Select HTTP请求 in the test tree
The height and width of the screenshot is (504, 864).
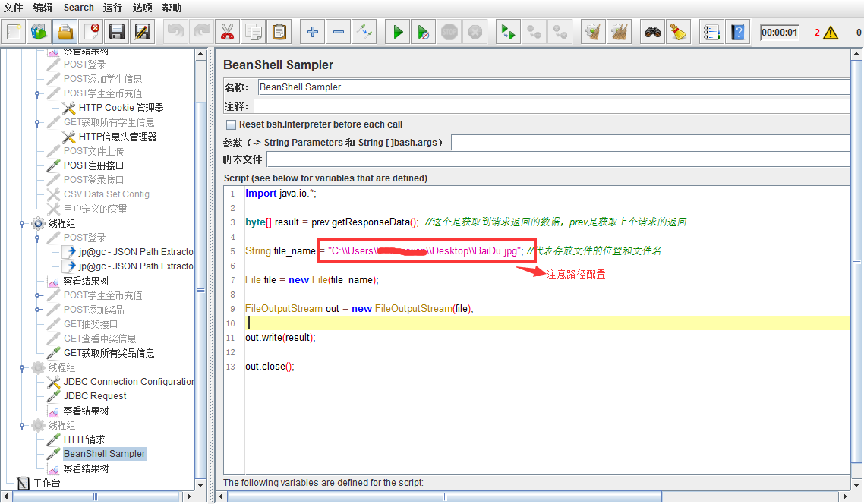tap(84, 439)
